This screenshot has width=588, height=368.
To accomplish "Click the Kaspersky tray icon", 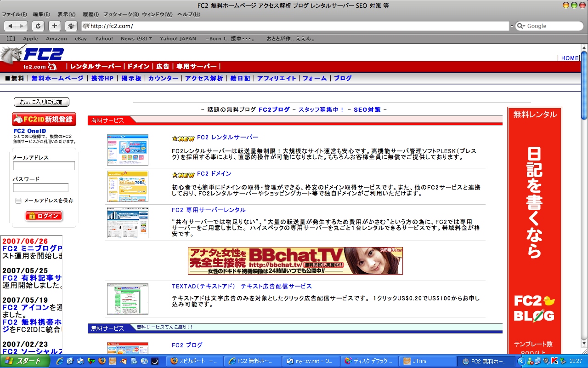I will click(x=554, y=361).
